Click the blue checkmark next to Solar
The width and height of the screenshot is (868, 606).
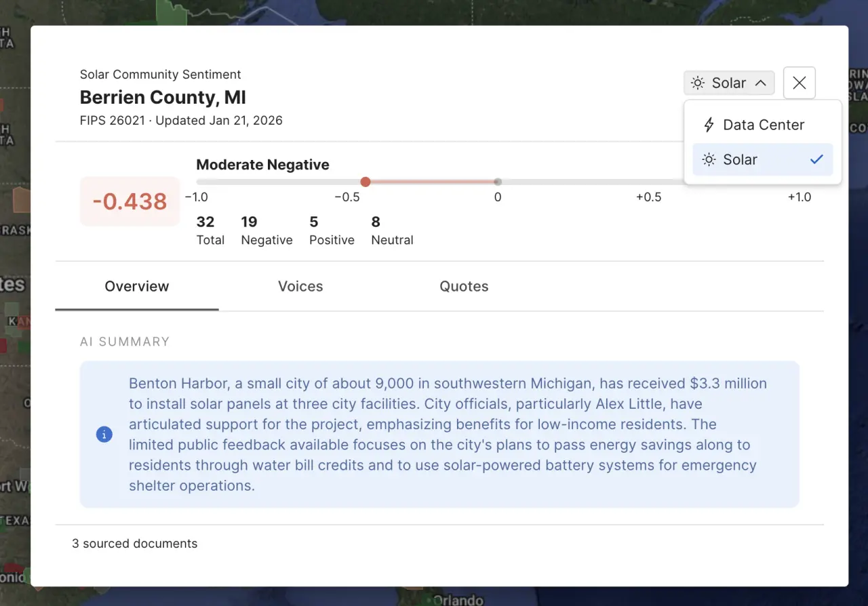pos(816,159)
